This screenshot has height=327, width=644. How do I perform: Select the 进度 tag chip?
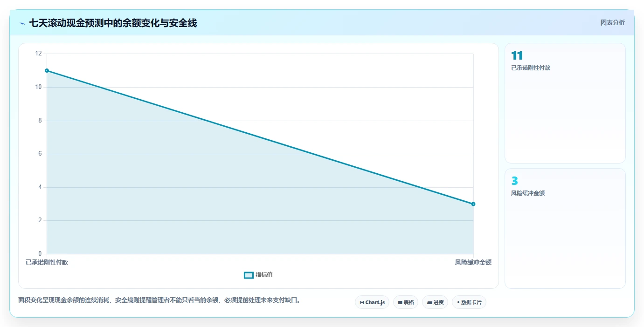pyautogui.click(x=435, y=302)
